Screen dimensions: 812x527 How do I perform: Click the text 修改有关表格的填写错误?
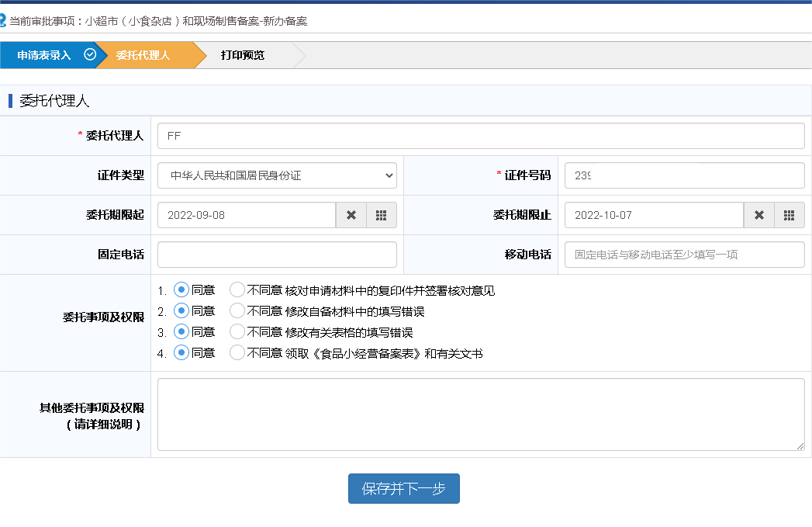click(349, 333)
